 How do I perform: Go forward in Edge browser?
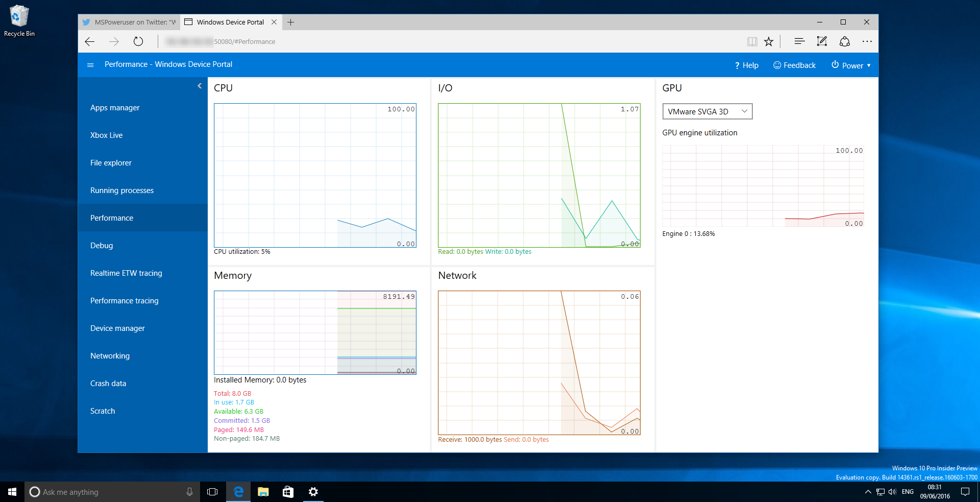(114, 41)
